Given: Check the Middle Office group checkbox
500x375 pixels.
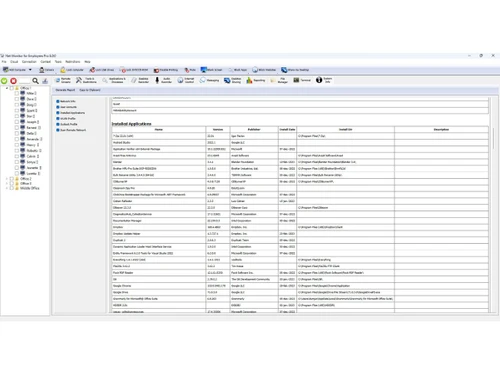Looking at the screenshot, I should click(x=12, y=188).
